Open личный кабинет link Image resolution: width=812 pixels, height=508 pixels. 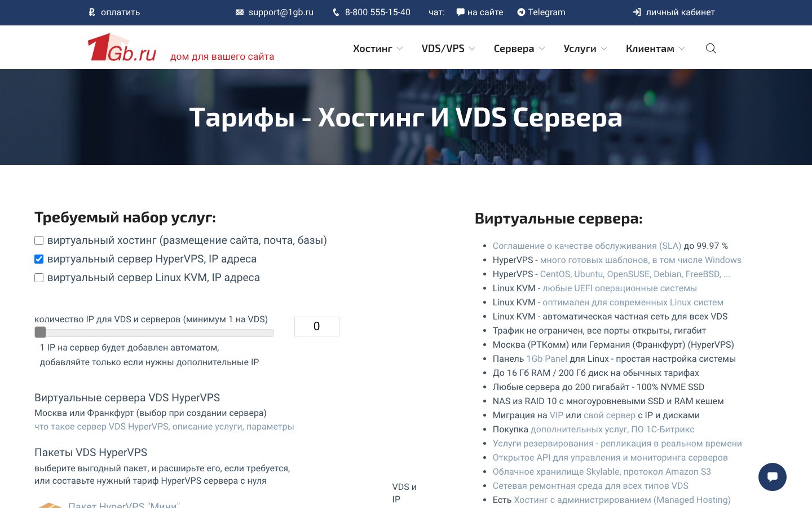pyautogui.click(x=681, y=12)
